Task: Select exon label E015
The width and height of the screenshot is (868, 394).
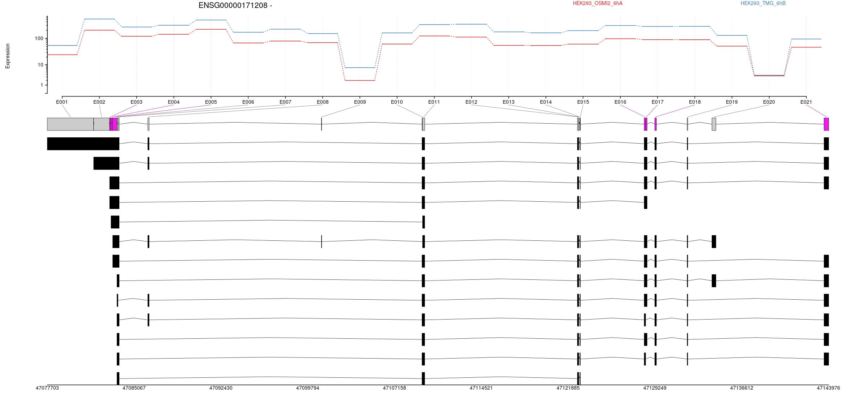Action: pyautogui.click(x=583, y=102)
